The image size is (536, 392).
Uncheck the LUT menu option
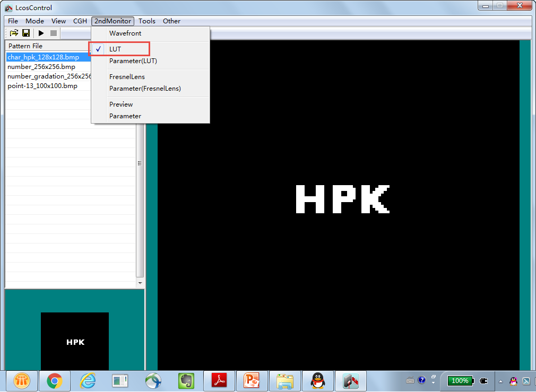[115, 49]
